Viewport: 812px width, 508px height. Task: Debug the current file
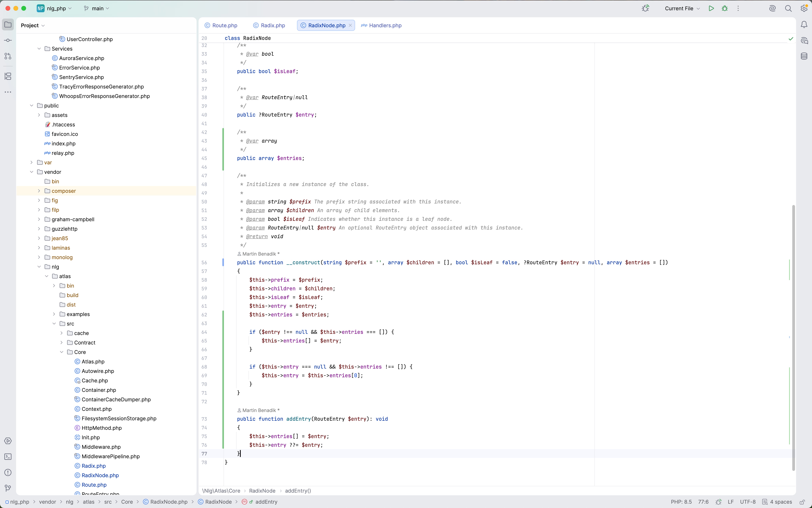(x=725, y=8)
